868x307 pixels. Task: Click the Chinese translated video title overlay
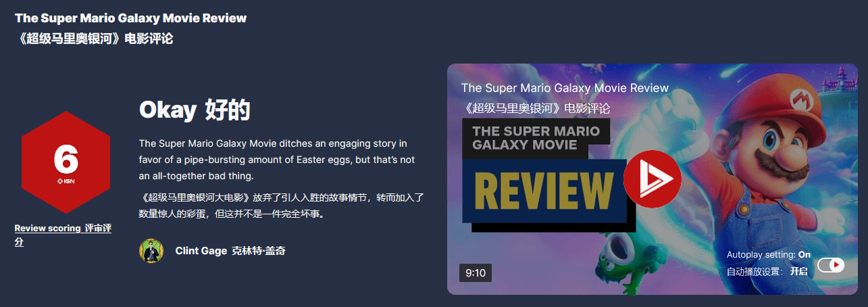click(536, 108)
